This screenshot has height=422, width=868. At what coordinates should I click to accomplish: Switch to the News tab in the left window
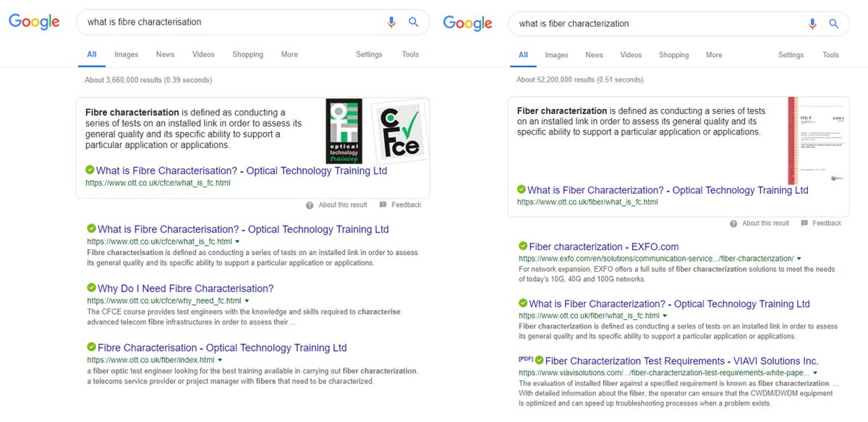coord(165,54)
